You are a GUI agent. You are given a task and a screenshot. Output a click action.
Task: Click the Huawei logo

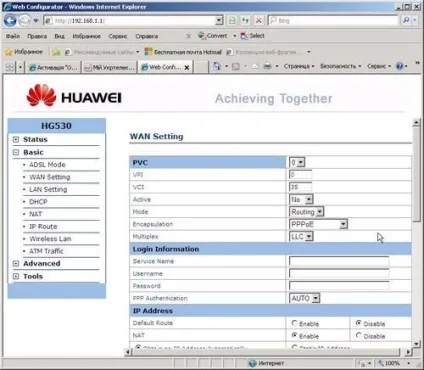74,96
